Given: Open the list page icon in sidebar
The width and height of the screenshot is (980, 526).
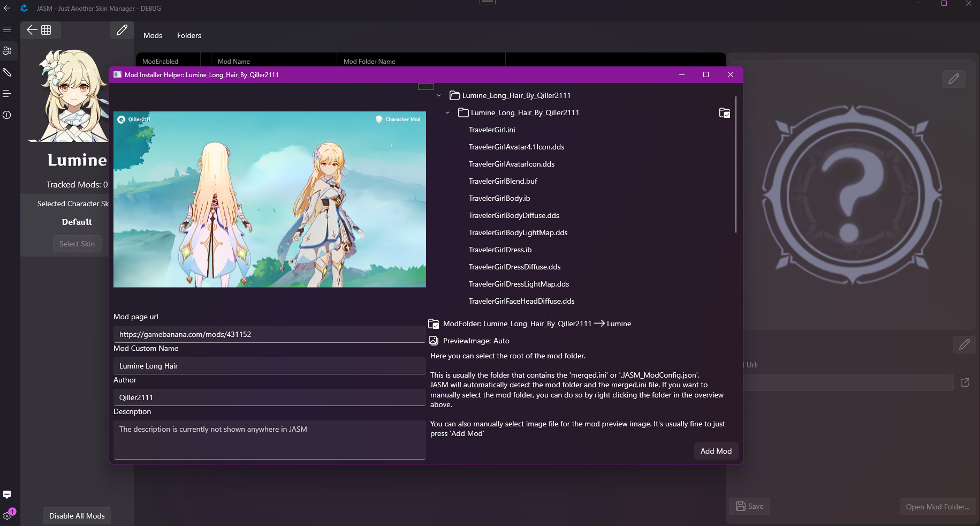Looking at the screenshot, I should coord(7,94).
